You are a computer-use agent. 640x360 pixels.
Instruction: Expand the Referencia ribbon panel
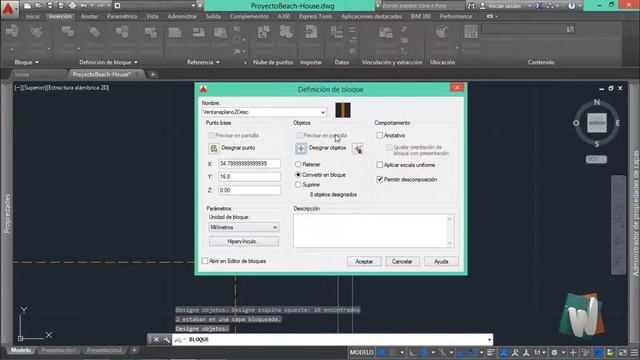[203, 62]
